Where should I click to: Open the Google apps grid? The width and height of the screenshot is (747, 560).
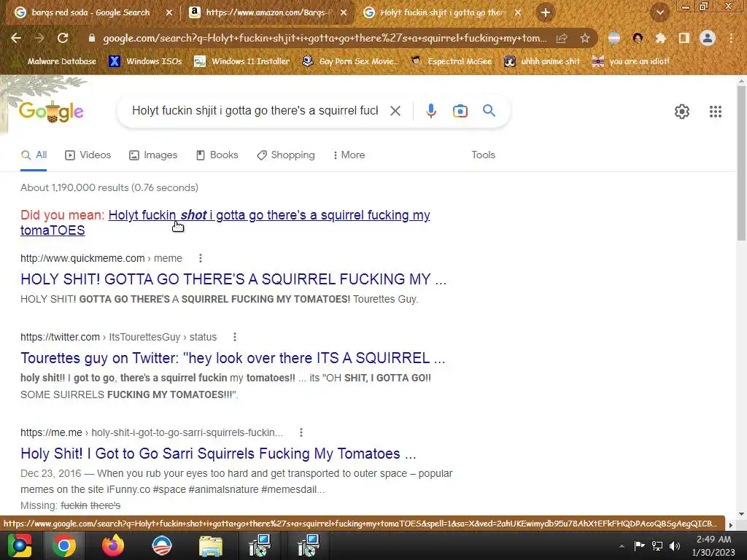715,112
